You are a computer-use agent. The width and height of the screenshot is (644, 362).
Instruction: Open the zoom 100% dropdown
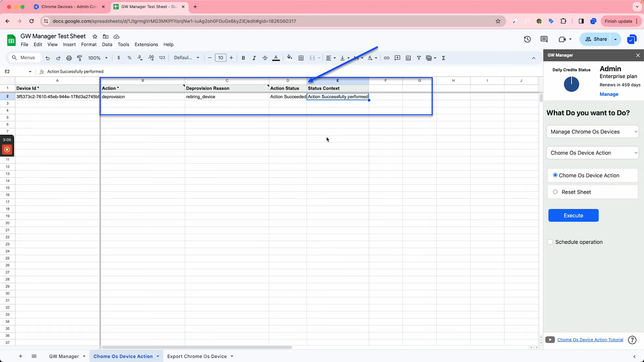click(x=98, y=58)
